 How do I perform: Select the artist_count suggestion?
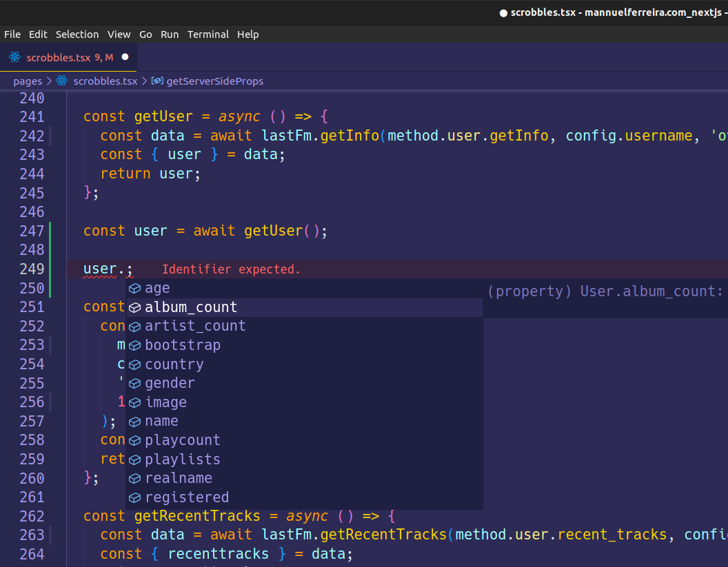pyautogui.click(x=305, y=326)
